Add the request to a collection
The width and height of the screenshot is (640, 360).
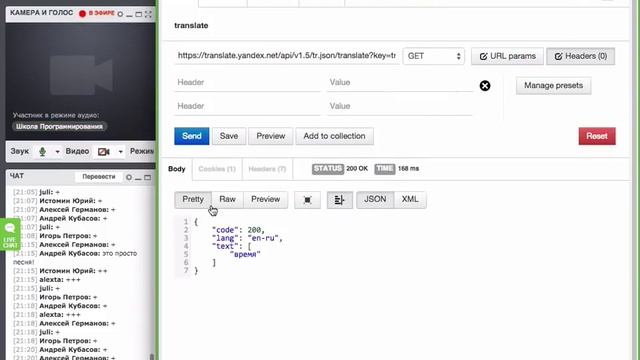coord(334,136)
